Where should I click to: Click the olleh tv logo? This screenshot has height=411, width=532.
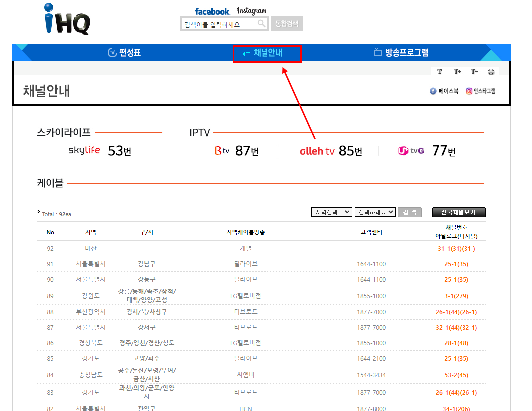click(317, 151)
